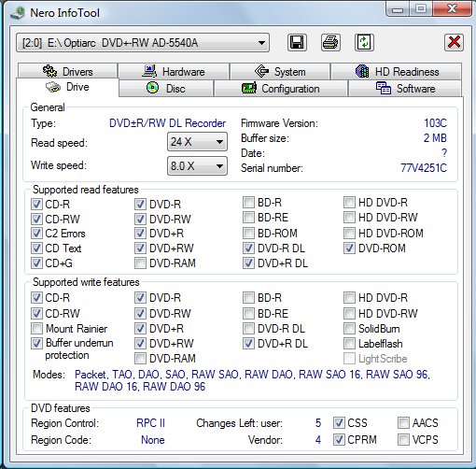Switch to the Configuration tab
This screenshot has width=476, height=469.
click(x=281, y=89)
